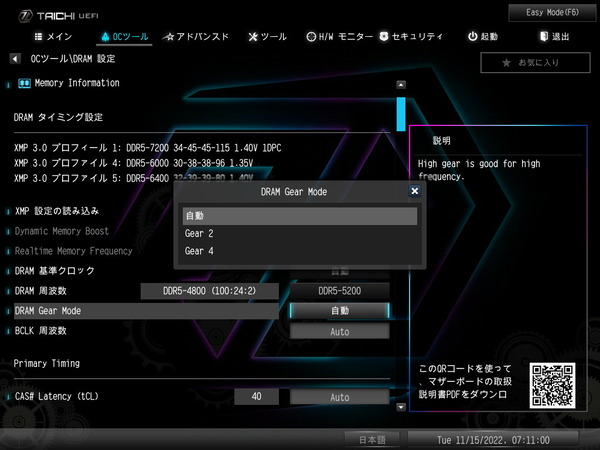Click the back arrow beside OCツール\DRAM 設定

[15, 59]
